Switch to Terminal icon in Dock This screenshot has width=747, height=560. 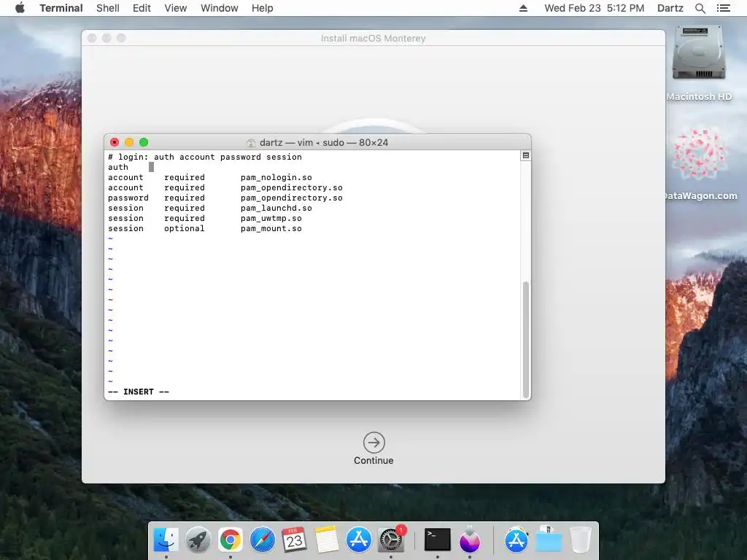point(438,540)
